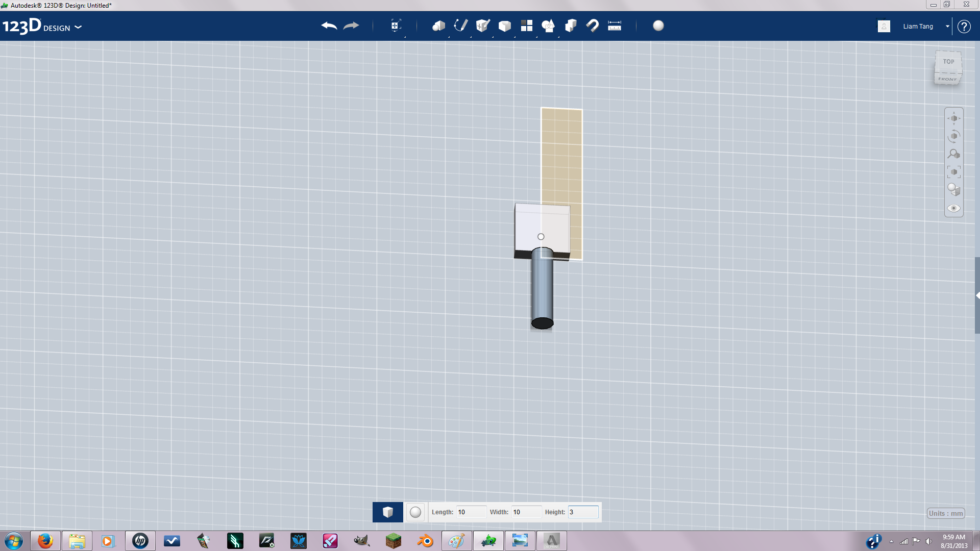980x551 pixels.
Task: Open the Pattern tool menu
Action: tap(527, 26)
